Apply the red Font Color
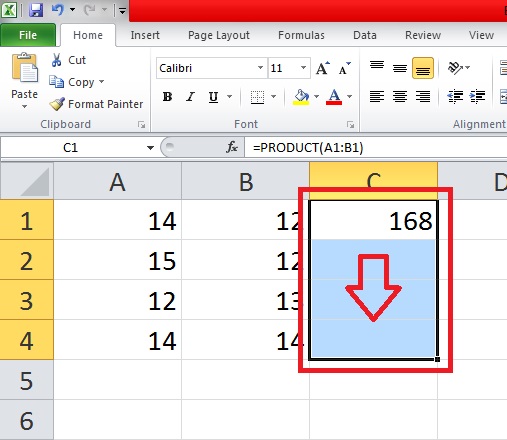Viewport: 507px width, 440px height. [334, 97]
